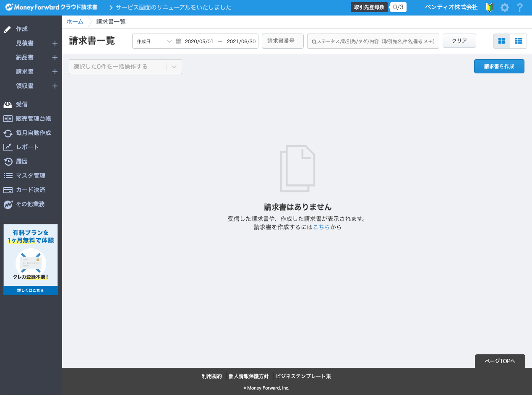Click the 受信 inbox tray icon
Viewport: 532px width, 395px height.
[8, 104]
